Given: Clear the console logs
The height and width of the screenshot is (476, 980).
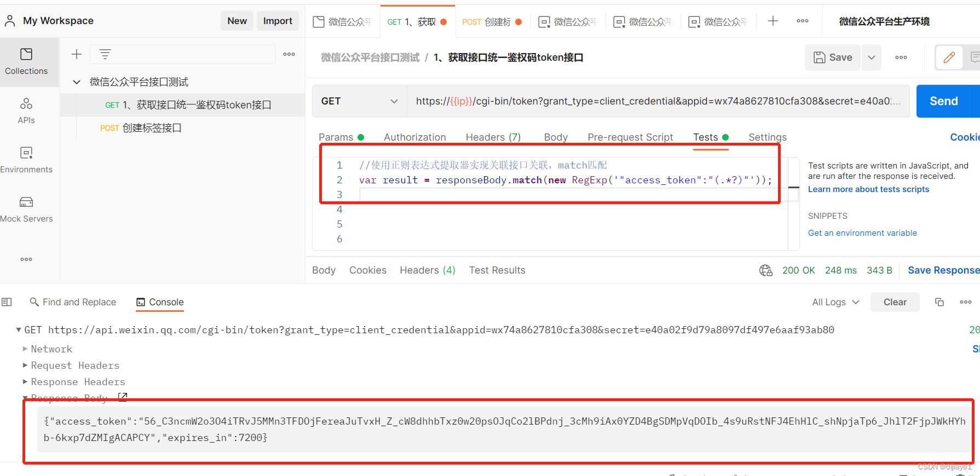Looking at the screenshot, I should tap(895, 302).
